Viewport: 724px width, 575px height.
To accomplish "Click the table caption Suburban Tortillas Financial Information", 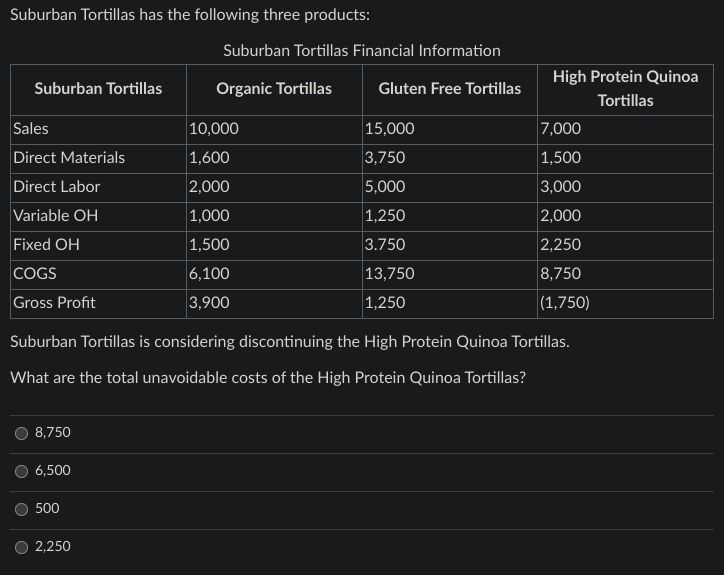I will point(362,50).
